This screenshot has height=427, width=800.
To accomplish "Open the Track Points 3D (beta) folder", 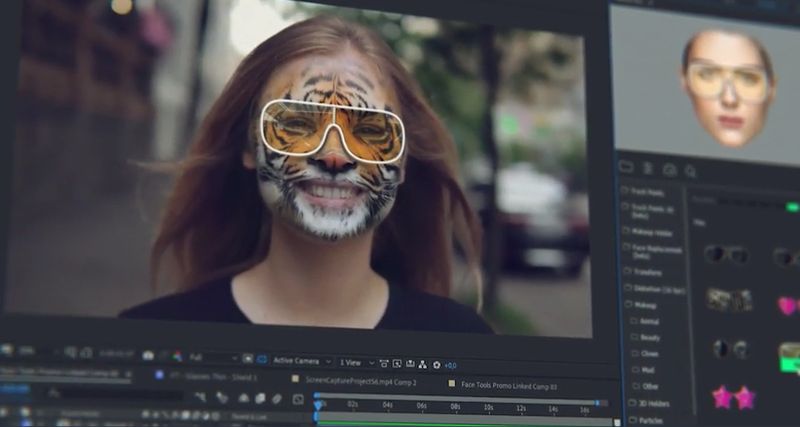I will (649, 211).
